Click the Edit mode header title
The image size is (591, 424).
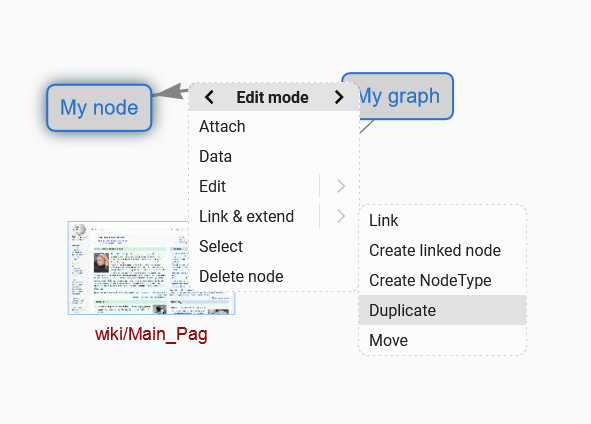pyautogui.click(x=273, y=97)
